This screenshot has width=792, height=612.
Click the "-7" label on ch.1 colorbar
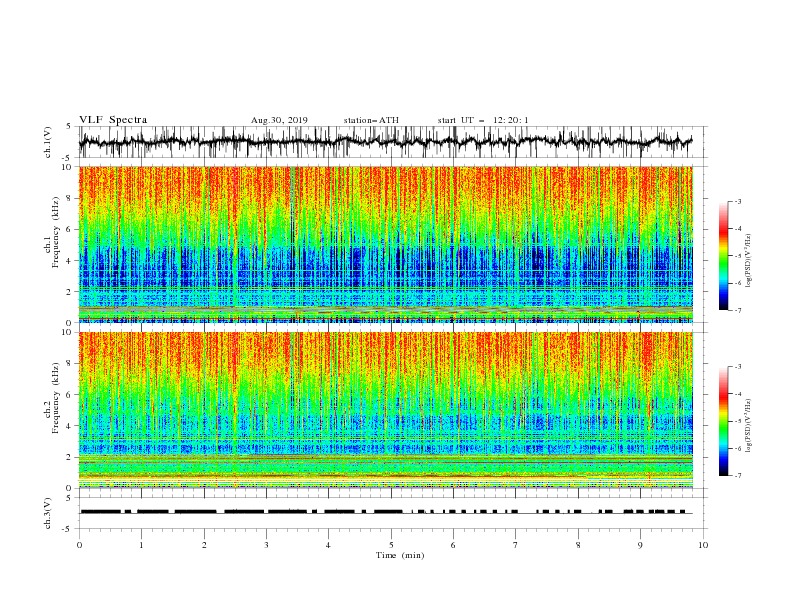click(738, 310)
